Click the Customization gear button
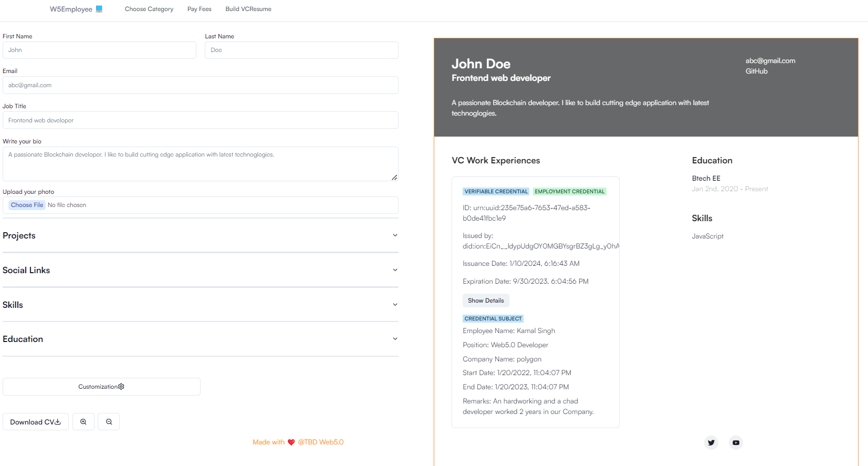The width and height of the screenshot is (868, 466). [101, 387]
